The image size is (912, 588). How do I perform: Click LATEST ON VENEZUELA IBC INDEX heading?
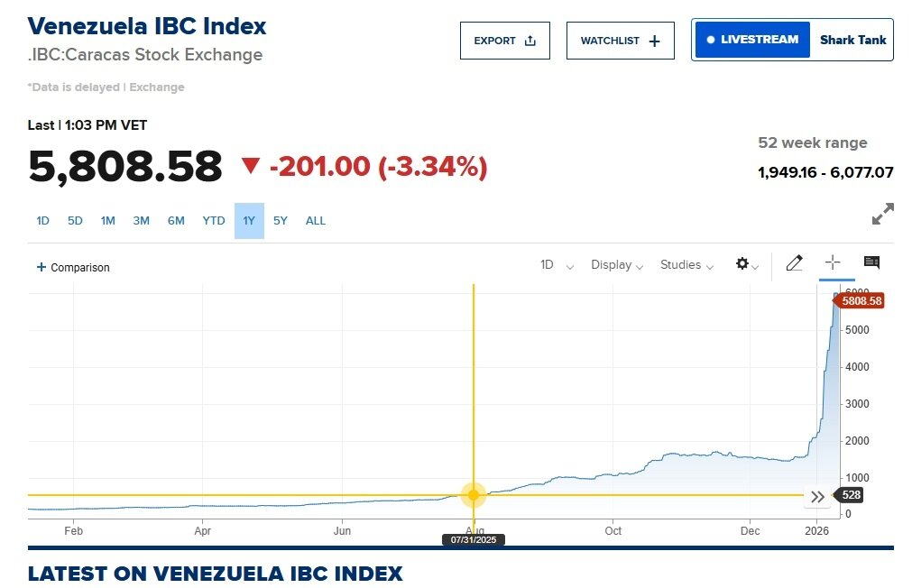216,574
